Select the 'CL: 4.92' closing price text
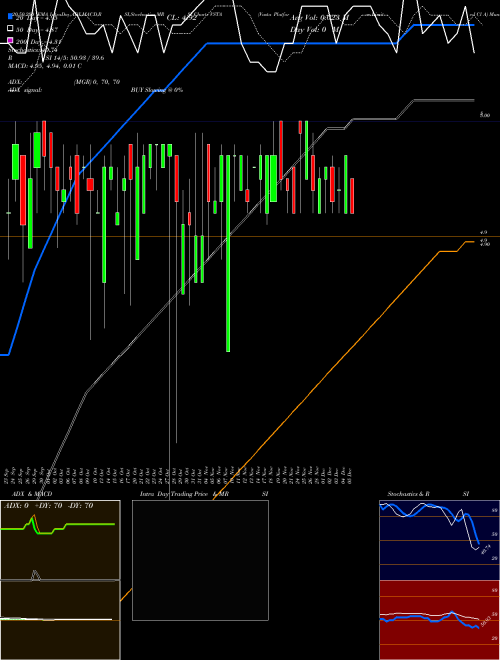The width and height of the screenshot is (500, 660). 182,18
